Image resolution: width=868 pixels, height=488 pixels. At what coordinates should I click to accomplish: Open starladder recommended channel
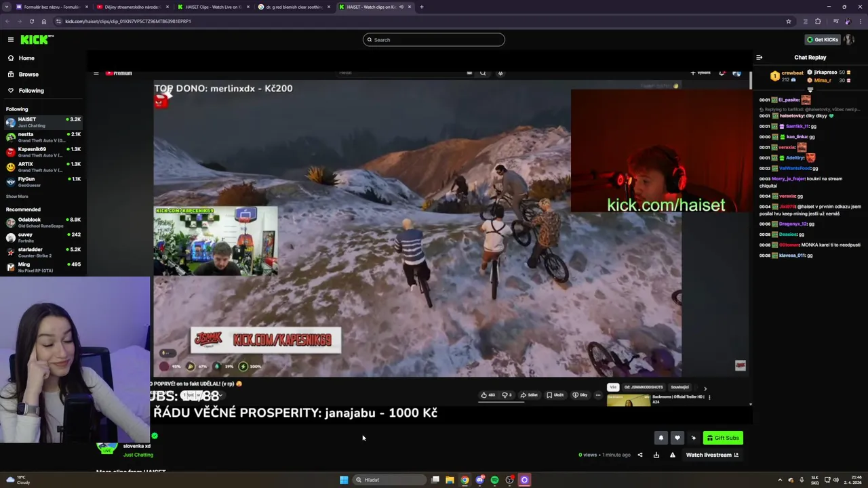[x=43, y=252]
